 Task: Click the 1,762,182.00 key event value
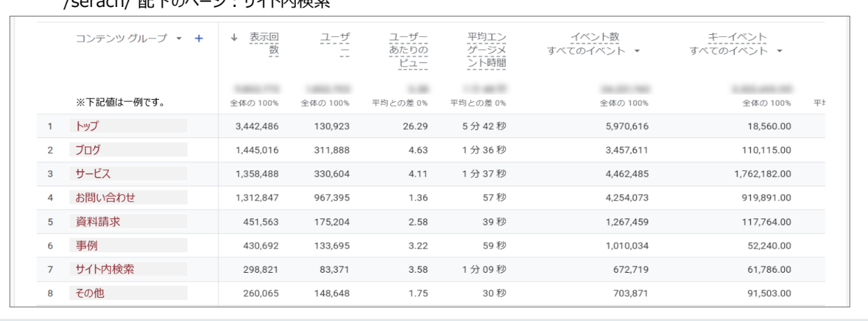pos(762,174)
